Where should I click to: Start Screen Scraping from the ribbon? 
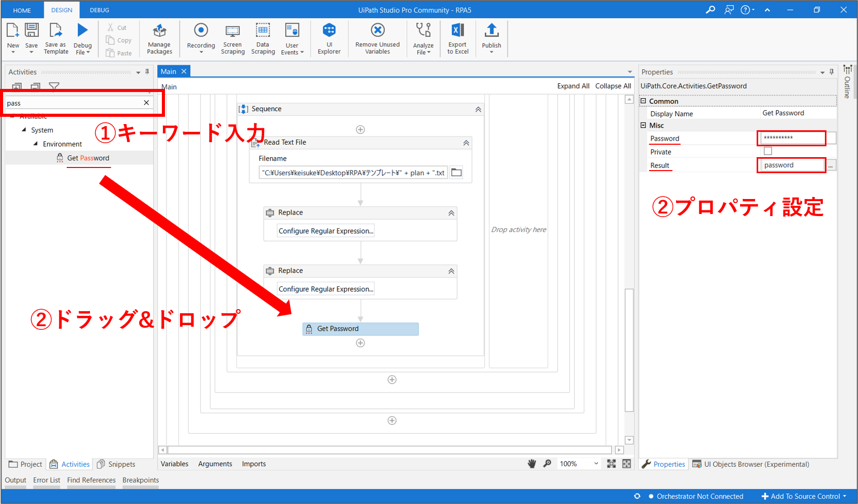pyautogui.click(x=233, y=38)
